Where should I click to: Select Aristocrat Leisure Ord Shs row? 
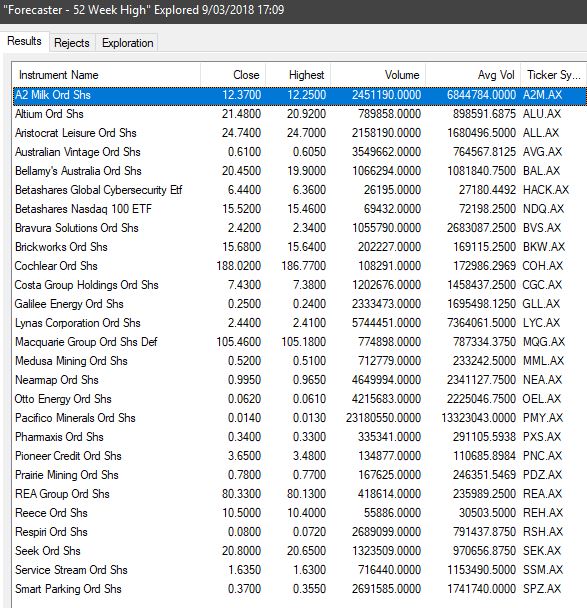(x=300, y=133)
